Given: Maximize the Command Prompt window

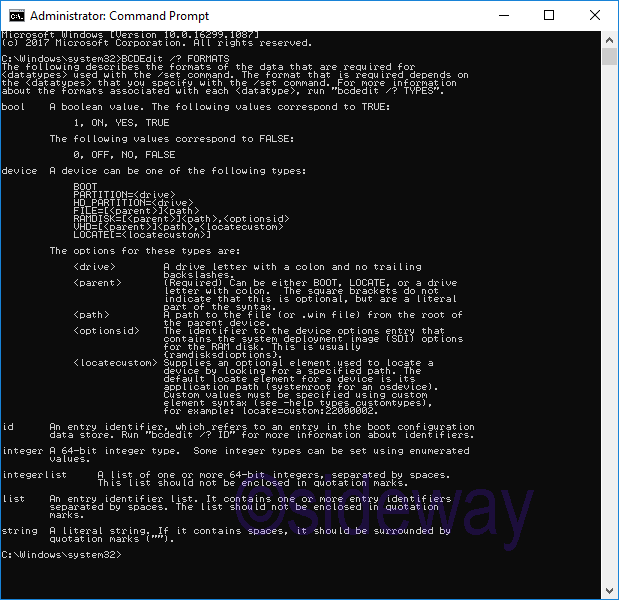Looking at the screenshot, I should [x=547, y=16].
